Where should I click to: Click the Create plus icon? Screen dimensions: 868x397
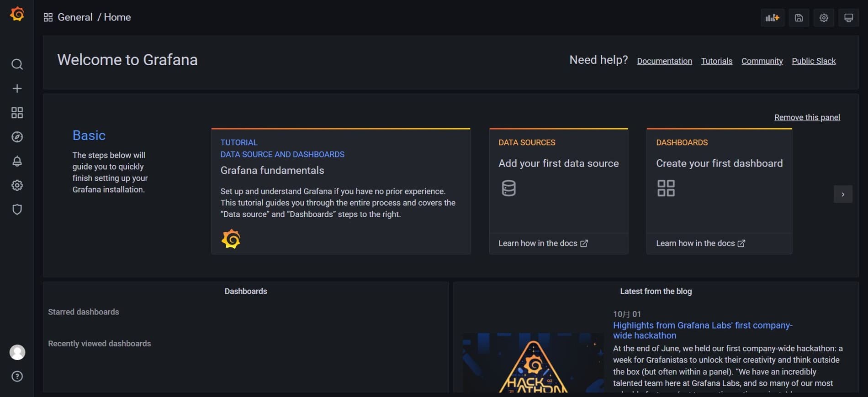[17, 89]
